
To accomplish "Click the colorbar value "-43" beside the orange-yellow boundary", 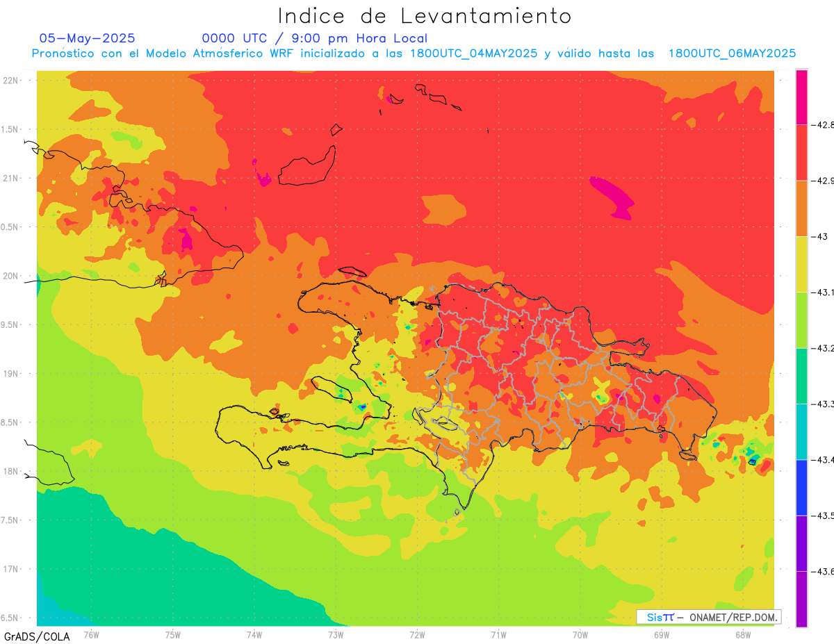I will click(x=819, y=237).
